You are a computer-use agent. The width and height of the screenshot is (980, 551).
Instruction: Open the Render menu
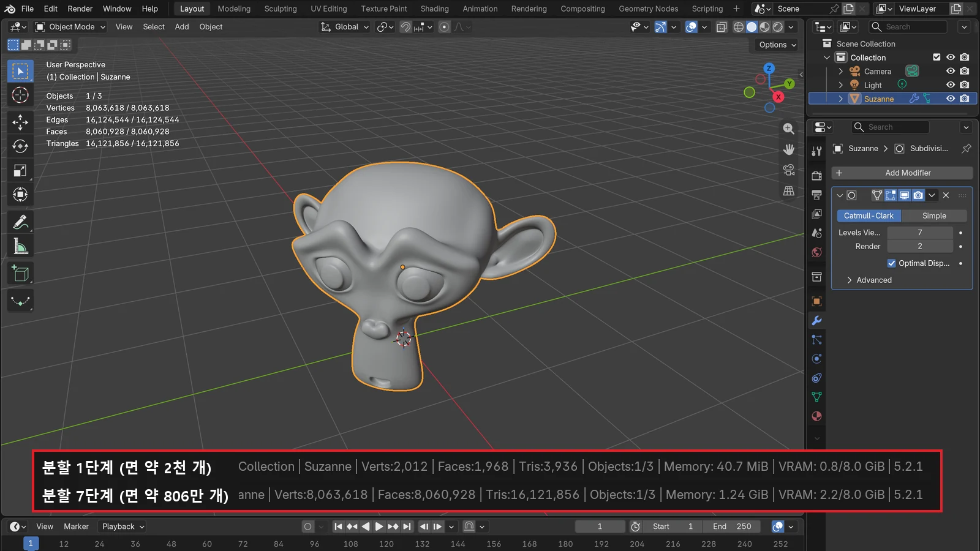coord(80,9)
